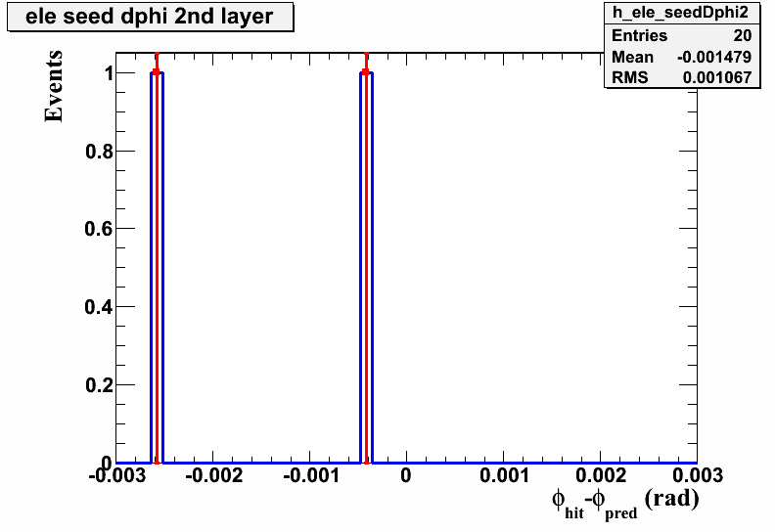Viewport: 775px width, 532px height.
Task: Click y-axis label 0.6
Action: pos(99,229)
